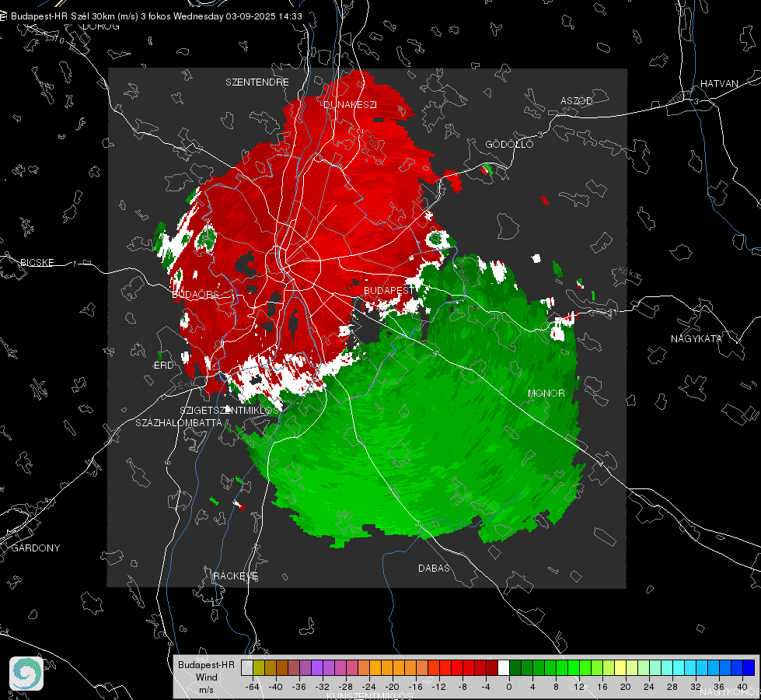Click the SZÁZHALOMBATTA town label

click(179, 422)
